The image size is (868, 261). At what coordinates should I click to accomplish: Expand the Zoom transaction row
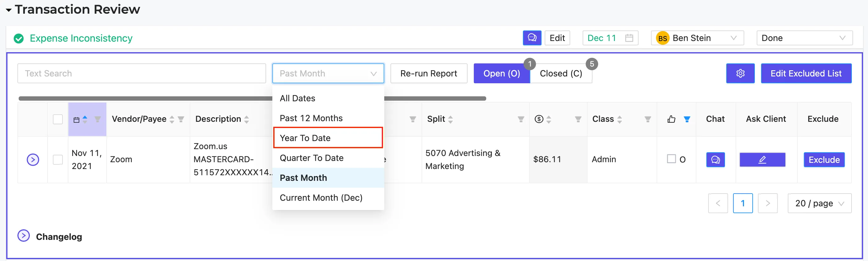(33, 160)
